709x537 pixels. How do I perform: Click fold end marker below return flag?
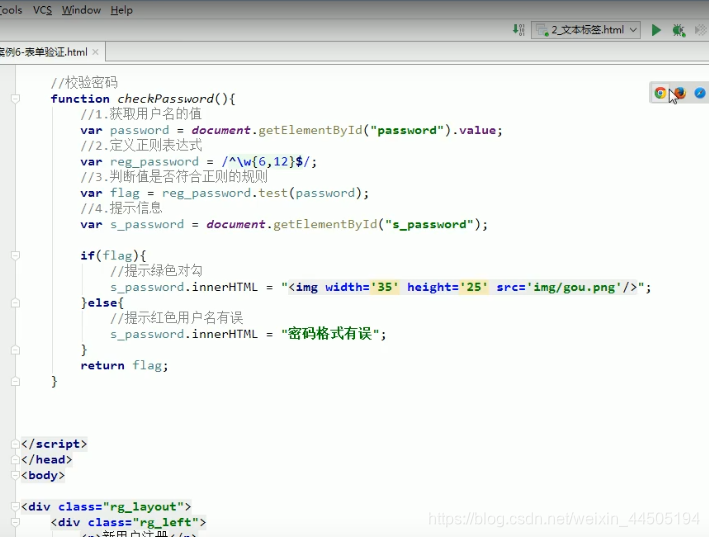[x=15, y=381]
